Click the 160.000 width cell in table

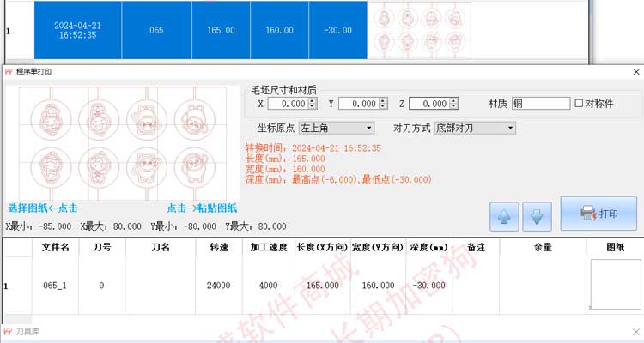coord(378,286)
